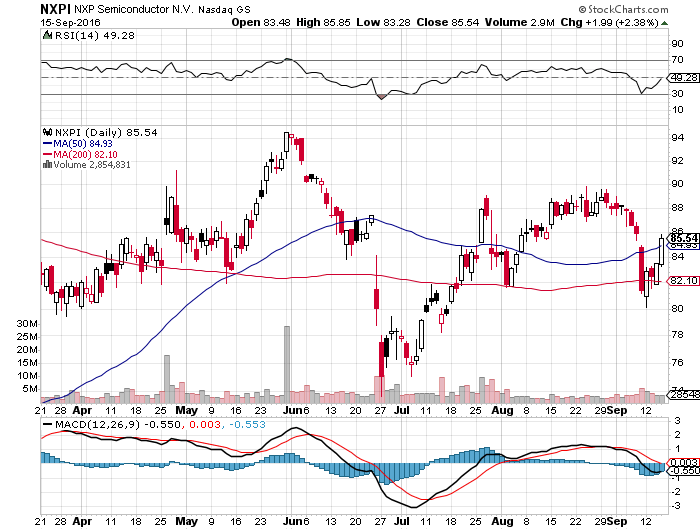Image resolution: width=700 pixels, height=530 pixels.
Task: Click the green up-arrow change icon
Action: pos(664,23)
